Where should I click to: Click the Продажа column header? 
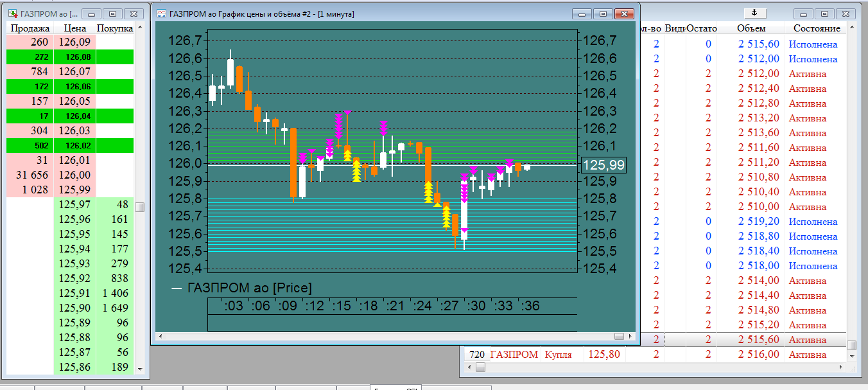pyautogui.click(x=30, y=28)
